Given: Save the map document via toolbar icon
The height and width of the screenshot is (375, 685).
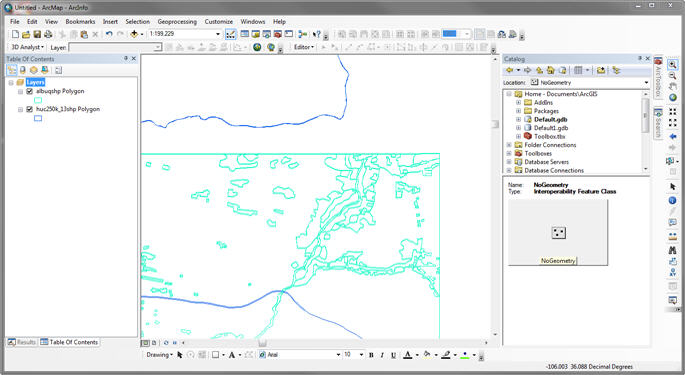Looking at the screenshot, I should point(37,34).
